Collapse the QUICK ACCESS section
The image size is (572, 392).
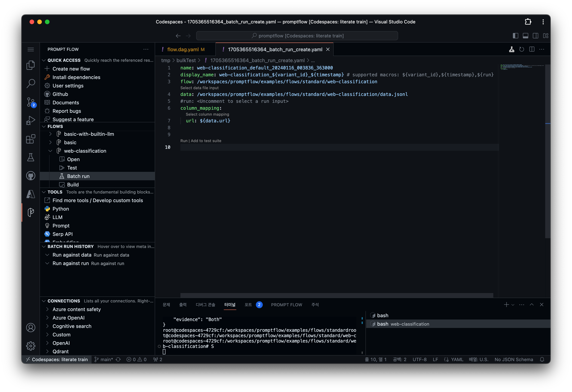pos(44,60)
